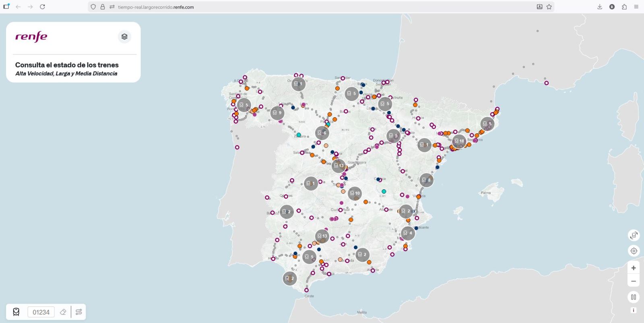Expand the 8-train cluster near Valencia coast
This screenshot has height=323, width=644.
(x=426, y=180)
